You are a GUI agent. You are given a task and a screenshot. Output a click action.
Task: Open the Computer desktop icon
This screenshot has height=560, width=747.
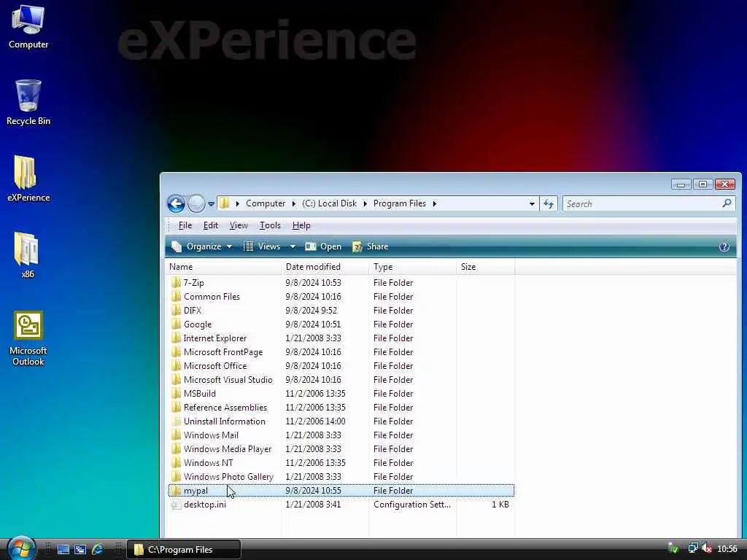coord(28,27)
